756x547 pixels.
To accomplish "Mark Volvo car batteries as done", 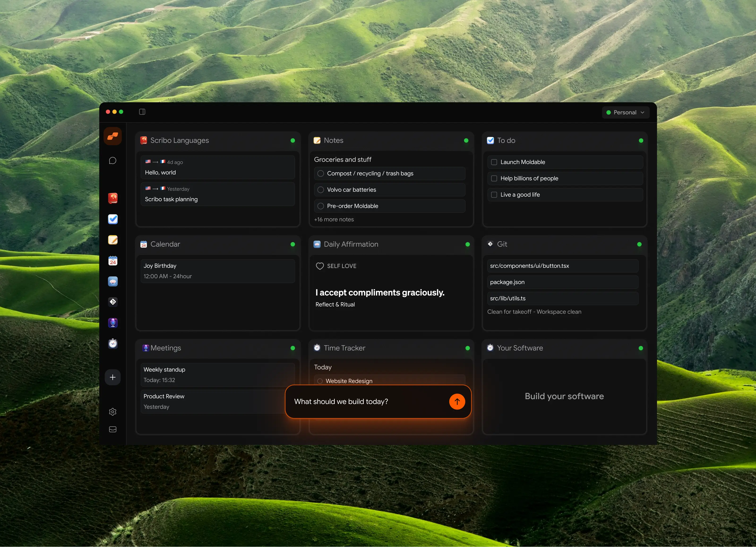I will (x=321, y=190).
